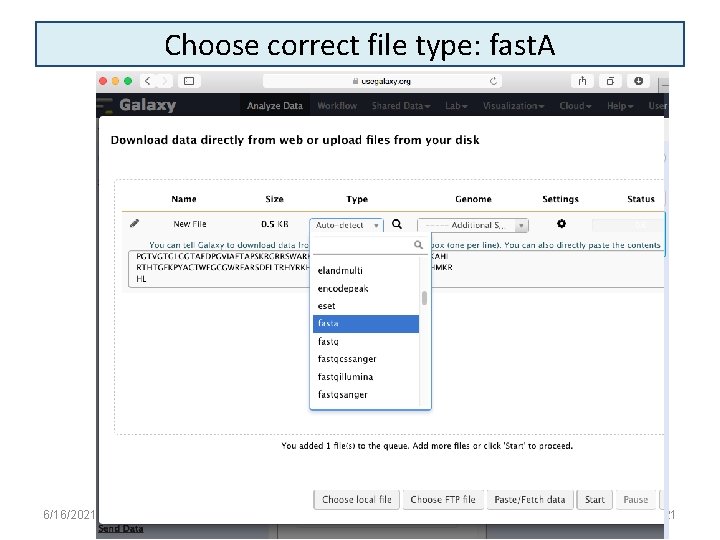Open the Additional Species genome dropdown
720x540 pixels.
[x=473, y=225]
